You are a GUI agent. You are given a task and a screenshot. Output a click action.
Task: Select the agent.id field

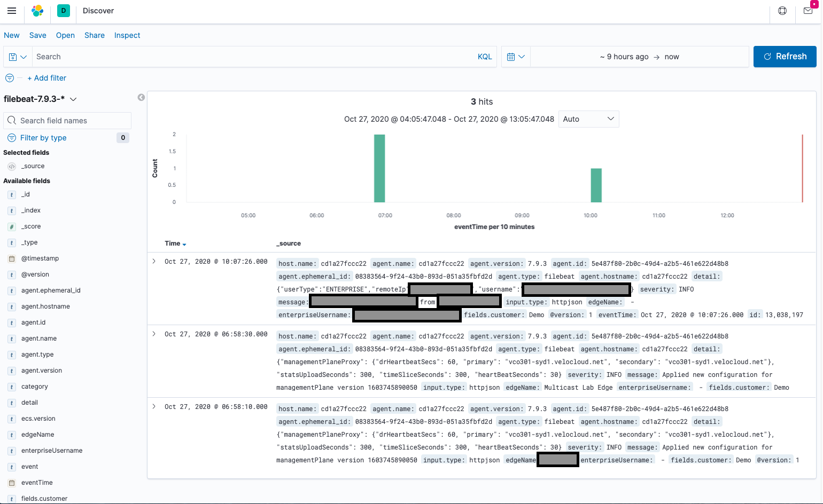click(33, 322)
